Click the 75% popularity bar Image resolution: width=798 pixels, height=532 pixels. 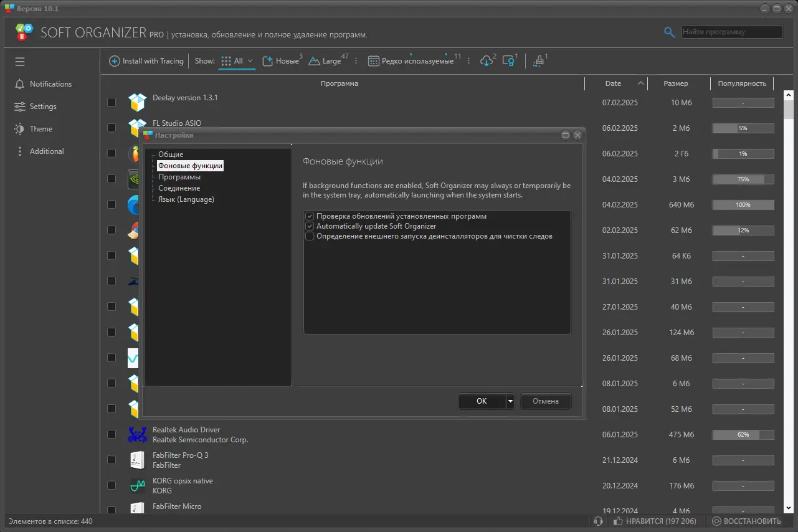pos(743,179)
